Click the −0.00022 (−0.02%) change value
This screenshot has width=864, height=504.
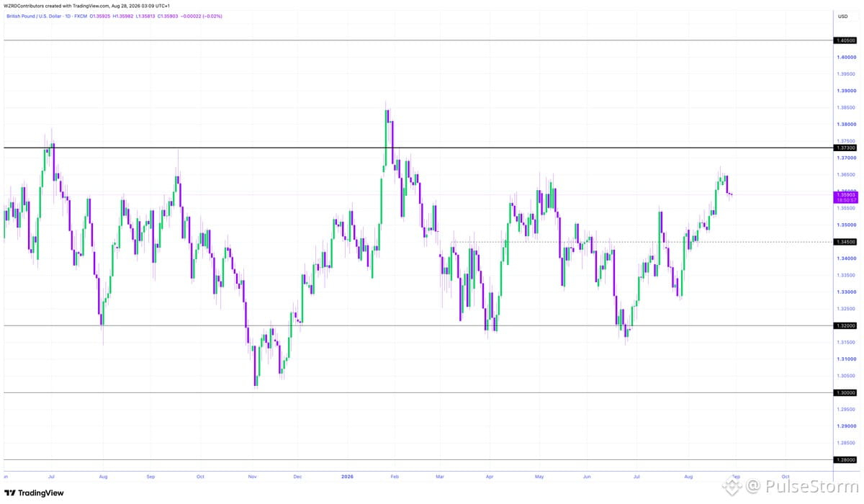point(201,16)
